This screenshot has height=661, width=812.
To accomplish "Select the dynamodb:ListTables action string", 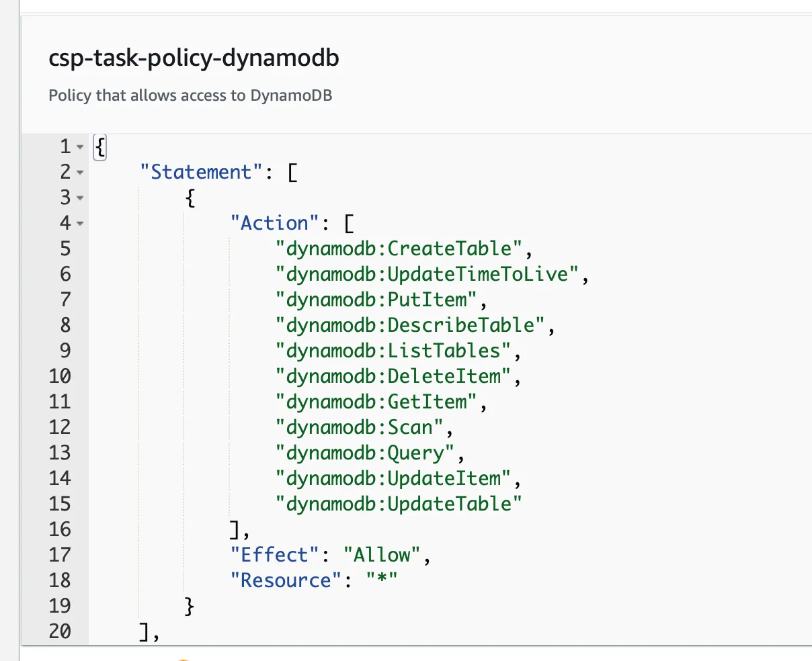I will coord(393,351).
